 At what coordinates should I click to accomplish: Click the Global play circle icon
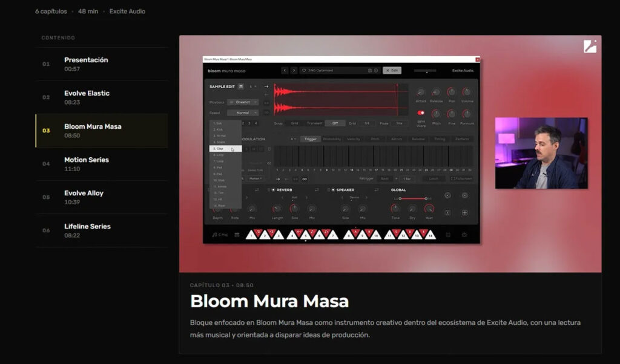coord(464,195)
